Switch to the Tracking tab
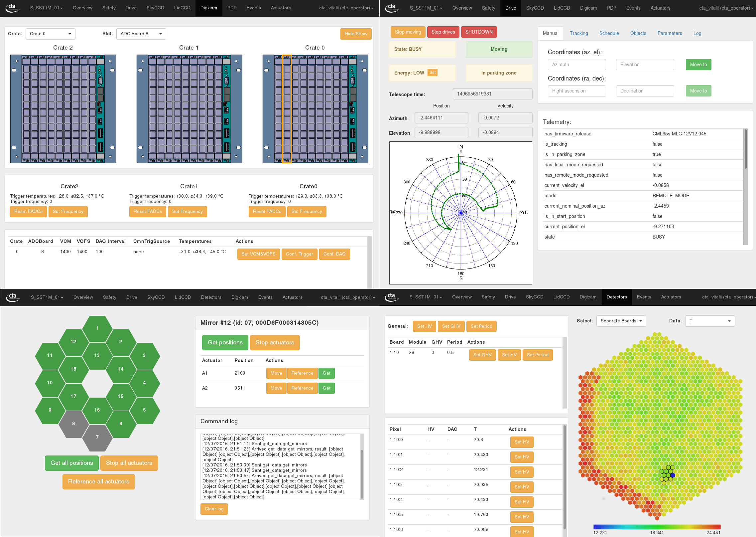756x537 pixels. [x=578, y=33]
